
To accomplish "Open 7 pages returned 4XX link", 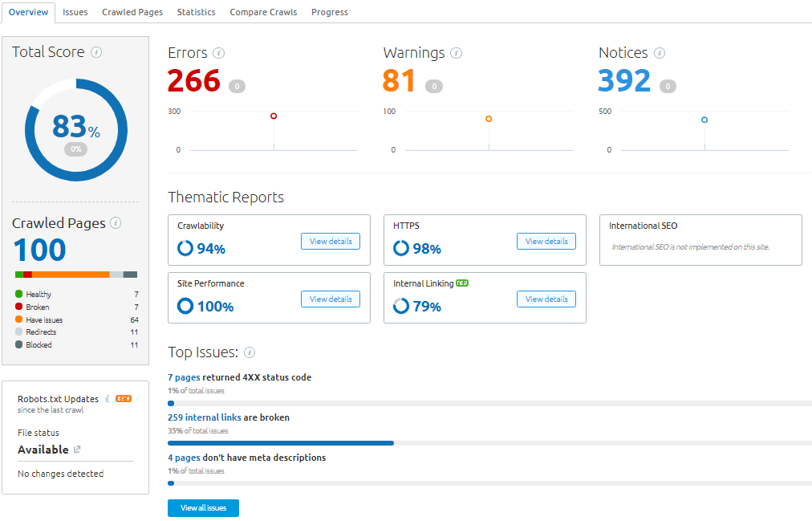I will tap(184, 377).
